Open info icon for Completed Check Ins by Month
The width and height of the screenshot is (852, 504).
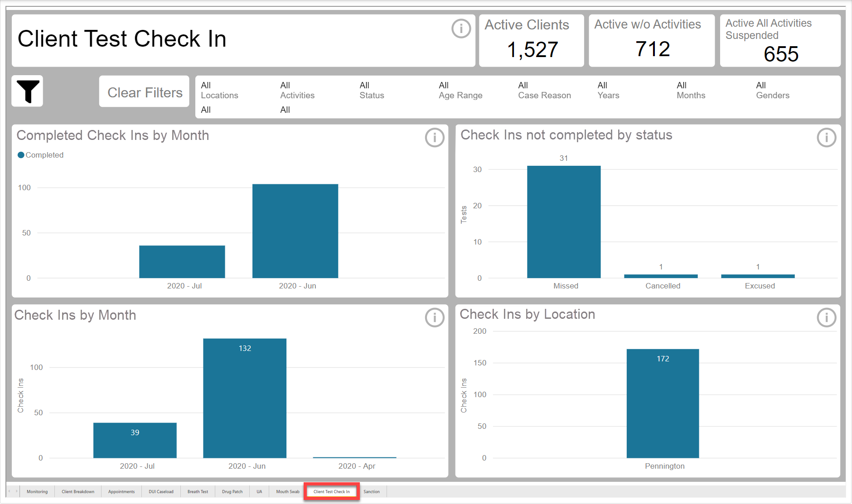pos(434,137)
